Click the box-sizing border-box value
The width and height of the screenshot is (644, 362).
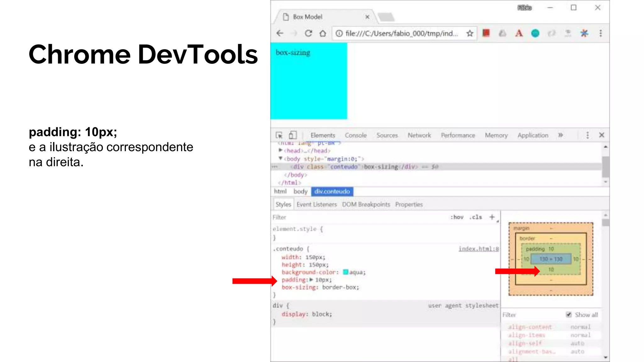pyautogui.click(x=340, y=287)
